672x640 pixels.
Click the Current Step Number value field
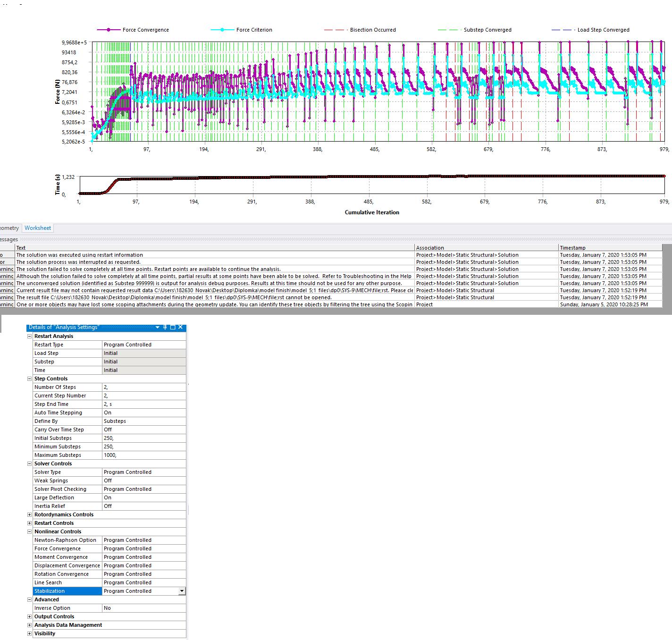tap(144, 396)
